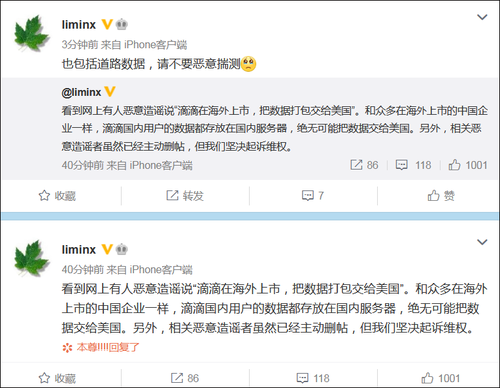Viewport: 500px width, 388px height.
Task: Repost the first post using 转发
Action: [185, 196]
